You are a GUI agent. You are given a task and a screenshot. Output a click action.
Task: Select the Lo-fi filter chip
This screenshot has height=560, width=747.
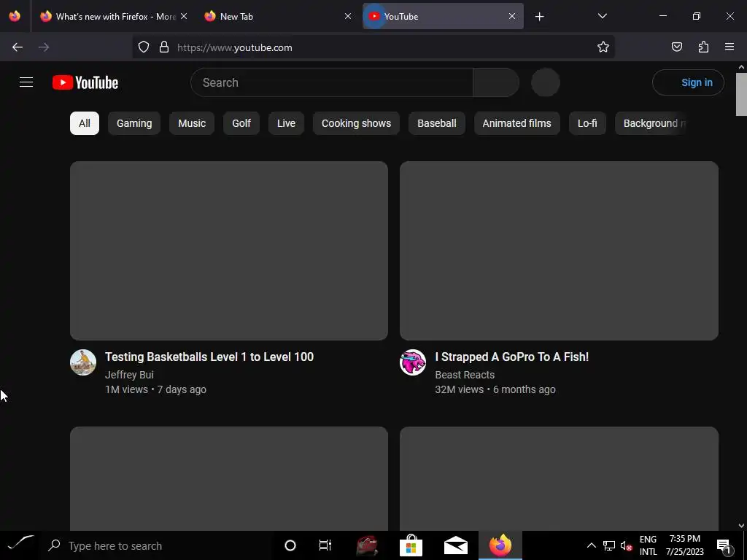(x=587, y=123)
